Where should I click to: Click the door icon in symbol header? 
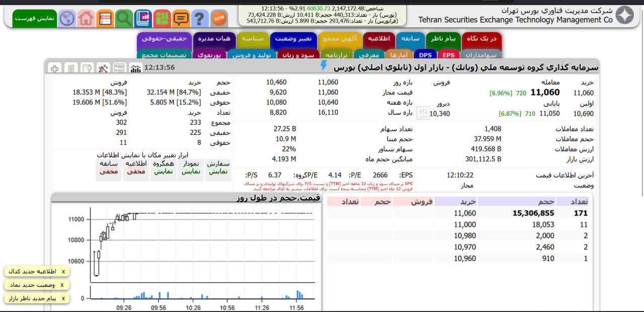click(71, 68)
